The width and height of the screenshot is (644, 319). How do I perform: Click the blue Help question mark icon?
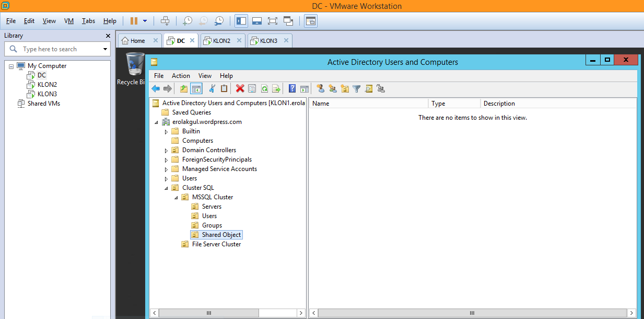click(x=292, y=89)
